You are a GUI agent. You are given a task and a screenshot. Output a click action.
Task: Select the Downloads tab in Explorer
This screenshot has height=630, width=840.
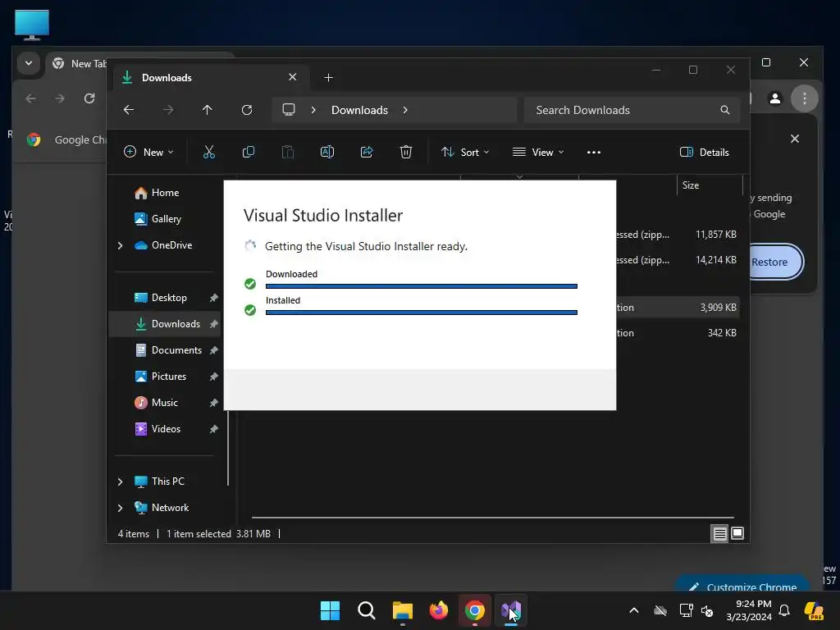coord(209,78)
